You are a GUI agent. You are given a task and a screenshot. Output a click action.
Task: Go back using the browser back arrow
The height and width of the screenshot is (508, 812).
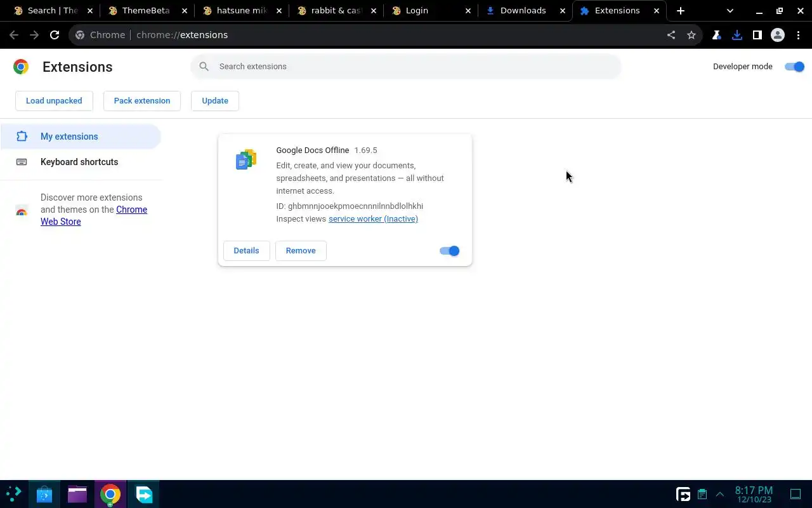pos(14,35)
